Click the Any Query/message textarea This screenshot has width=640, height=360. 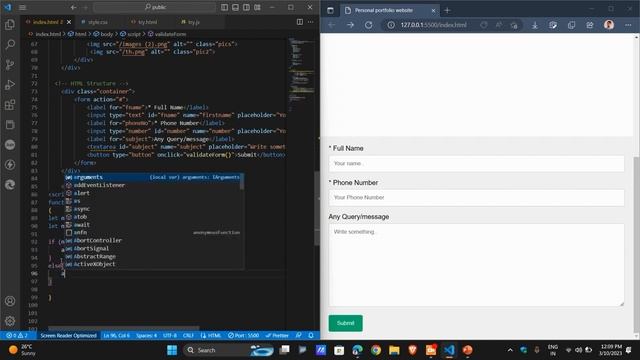coord(476,265)
